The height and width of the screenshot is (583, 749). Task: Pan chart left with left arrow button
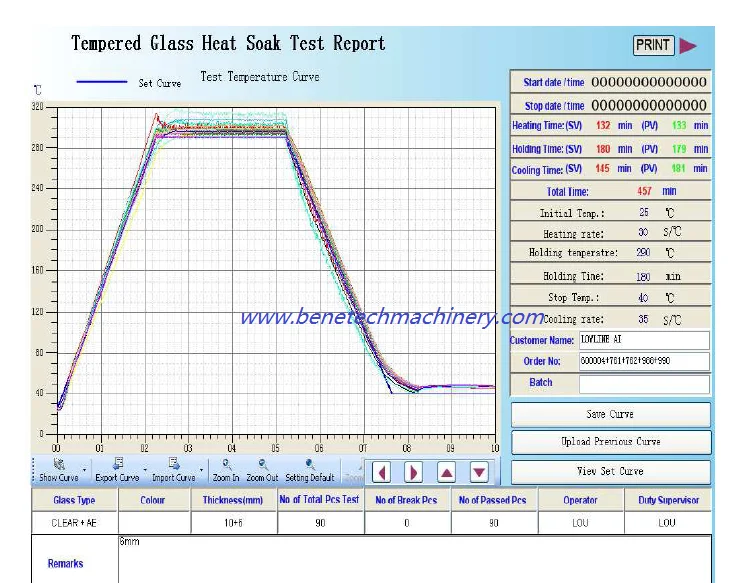click(381, 473)
